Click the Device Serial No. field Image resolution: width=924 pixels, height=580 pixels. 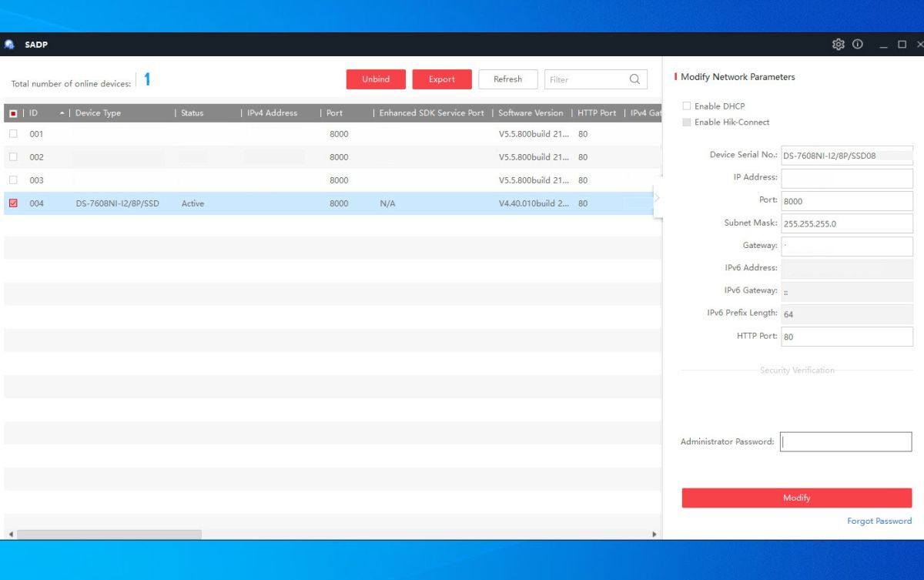tap(847, 155)
